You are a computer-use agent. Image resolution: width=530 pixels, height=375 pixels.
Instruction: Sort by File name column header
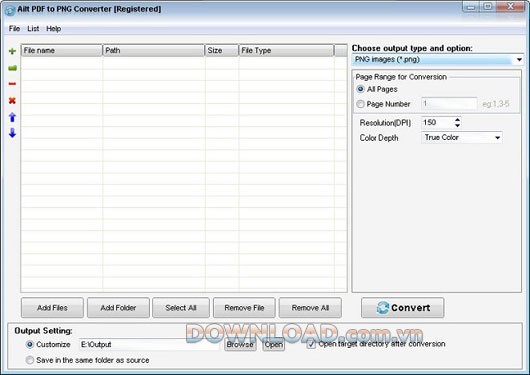(x=62, y=50)
